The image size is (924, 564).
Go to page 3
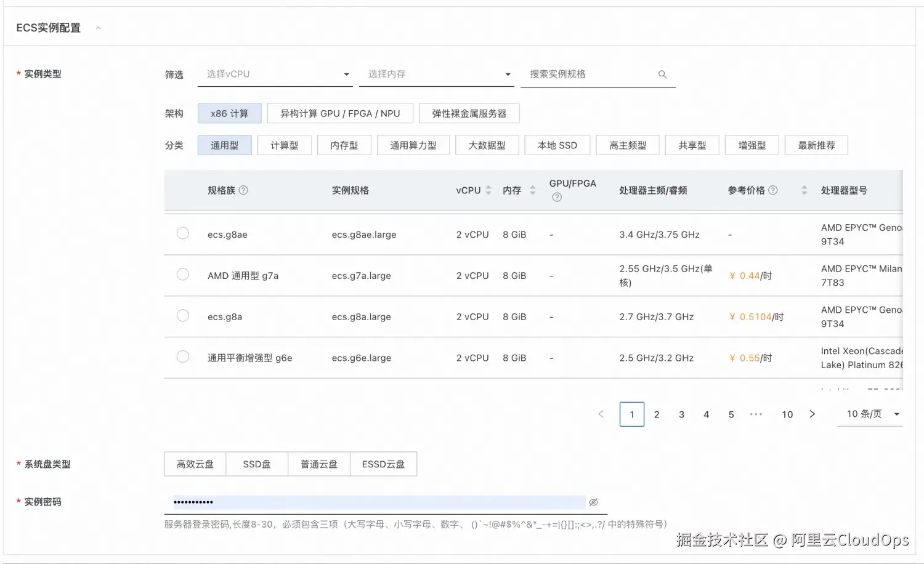point(681,414)
